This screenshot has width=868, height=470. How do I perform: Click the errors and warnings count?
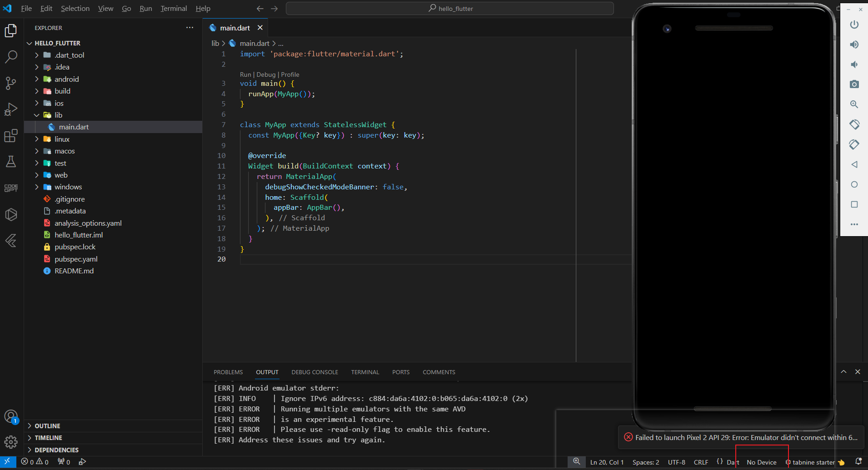(35, 462)
